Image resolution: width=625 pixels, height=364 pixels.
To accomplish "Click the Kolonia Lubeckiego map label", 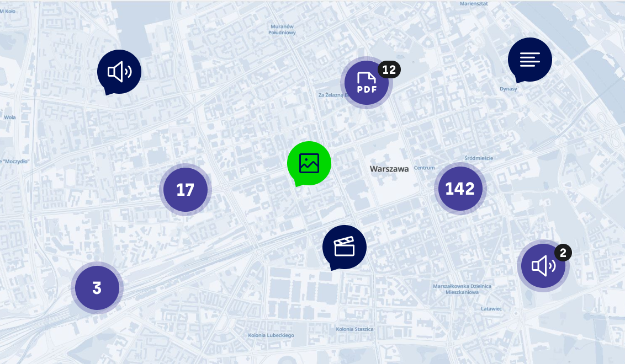I will pyautogui.click(x=271, y=335).
